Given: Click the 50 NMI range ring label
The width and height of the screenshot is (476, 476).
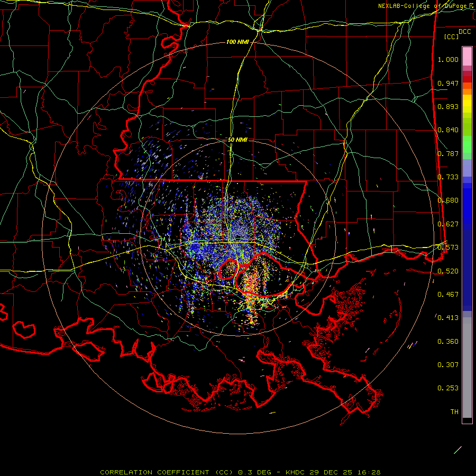Looking at the screenshot, I should pos(237,140).
